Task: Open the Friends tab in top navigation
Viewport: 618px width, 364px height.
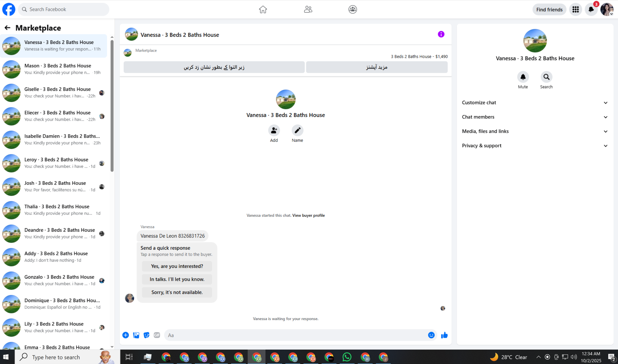Action: click(x=308, y=9)
